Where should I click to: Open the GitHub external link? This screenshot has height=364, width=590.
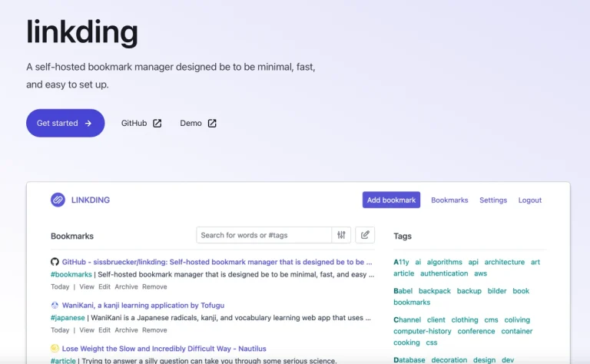coord(141,123)
